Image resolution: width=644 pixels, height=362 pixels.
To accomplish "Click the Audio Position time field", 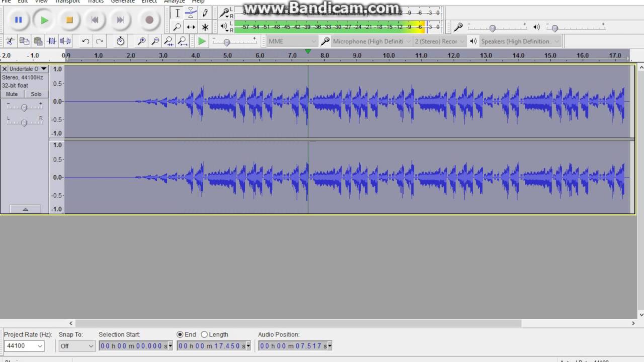I will pos(295,346).
